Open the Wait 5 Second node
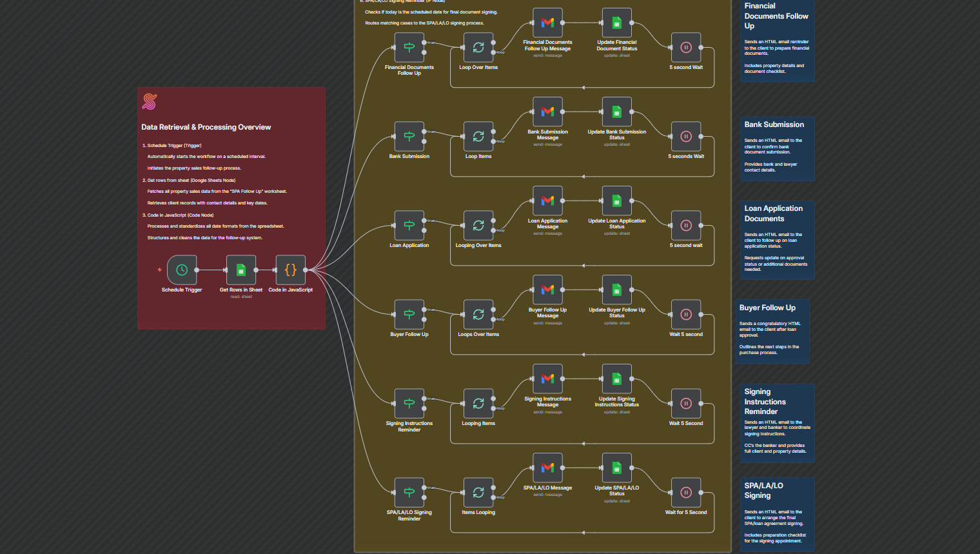The image size is (980, 554). tap(686, 404)
